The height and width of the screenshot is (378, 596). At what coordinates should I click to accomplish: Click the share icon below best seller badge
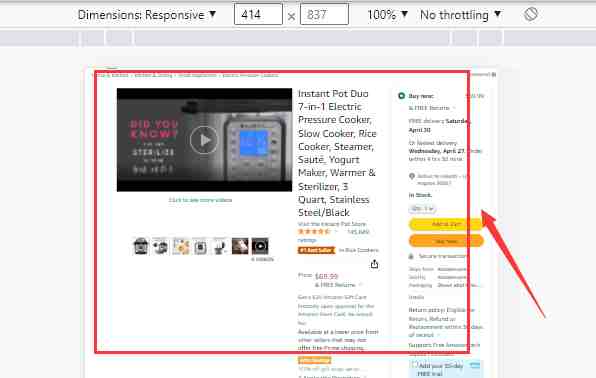374,264
